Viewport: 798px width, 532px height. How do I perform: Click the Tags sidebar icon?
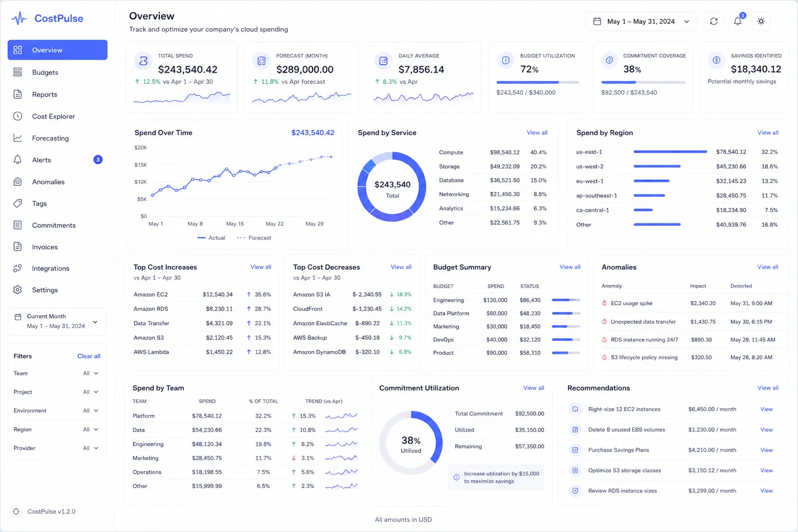[x=18, y=203]
